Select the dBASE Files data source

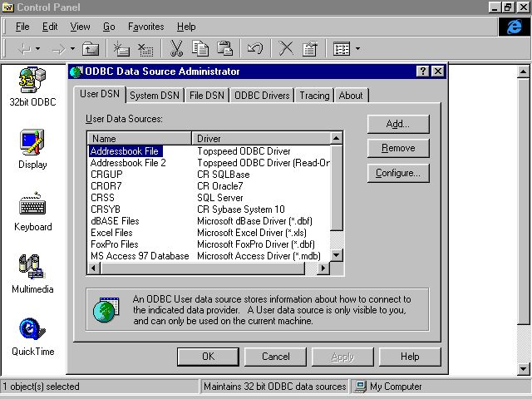[x=115, y=221]
